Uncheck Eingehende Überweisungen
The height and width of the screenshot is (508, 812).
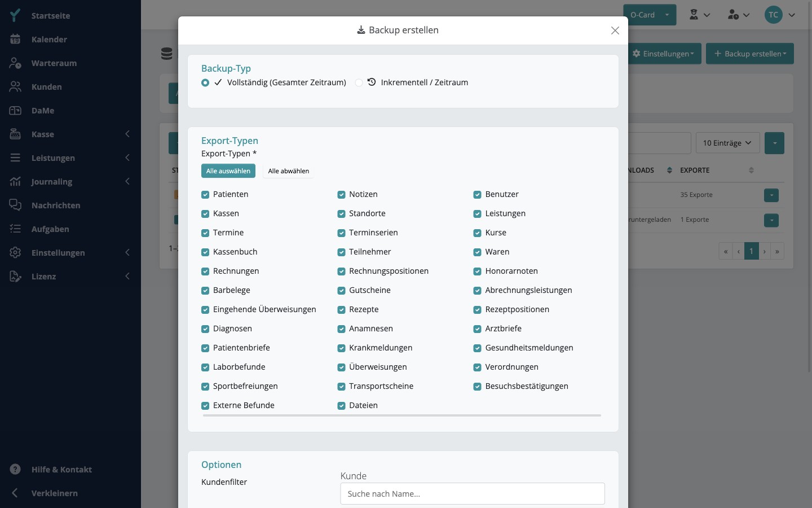tap(205, 310)
